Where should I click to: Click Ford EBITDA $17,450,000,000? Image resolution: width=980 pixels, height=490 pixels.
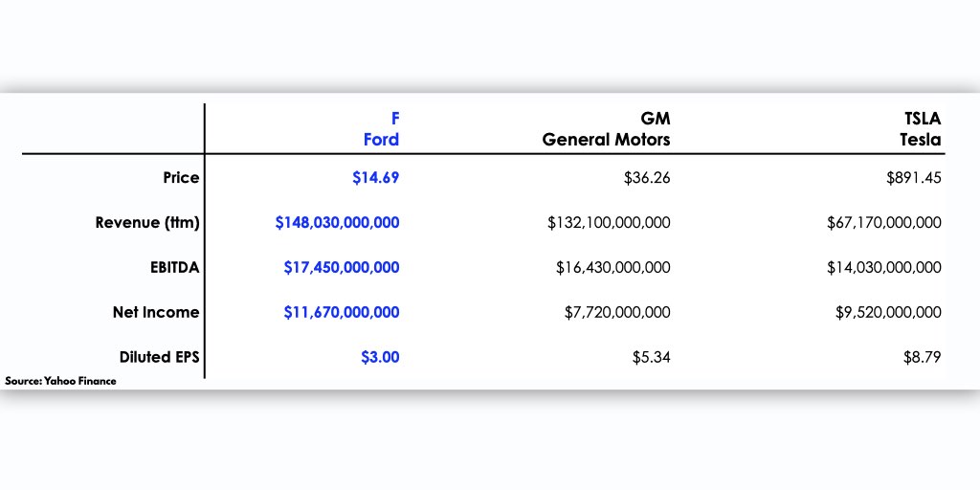click(x=342, y=268)
